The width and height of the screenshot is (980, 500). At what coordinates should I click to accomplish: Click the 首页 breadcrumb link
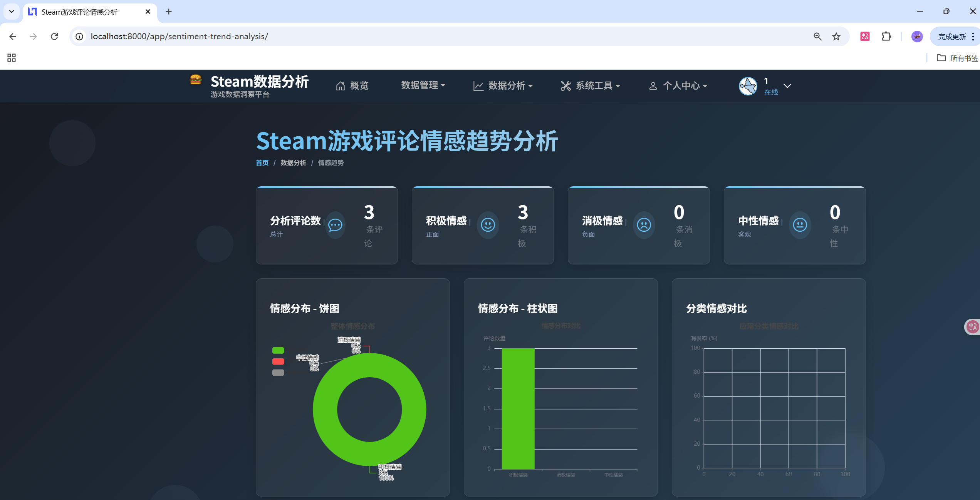262,163
